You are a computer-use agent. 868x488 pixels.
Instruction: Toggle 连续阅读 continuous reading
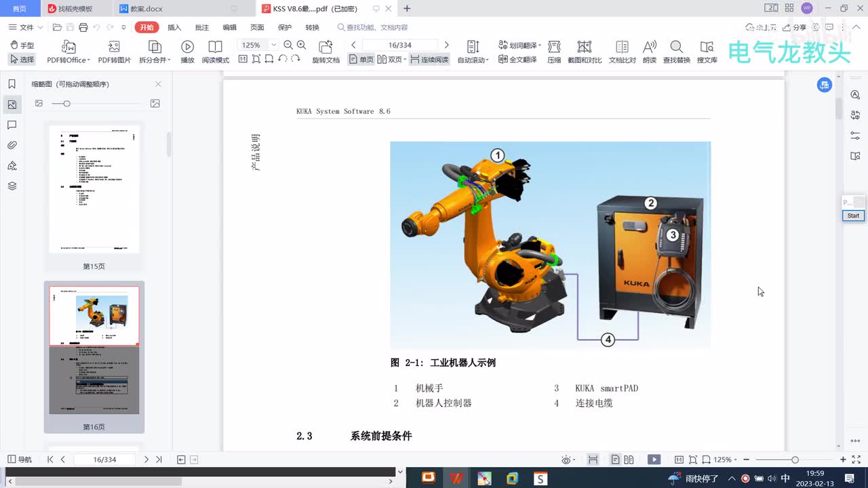429,60
